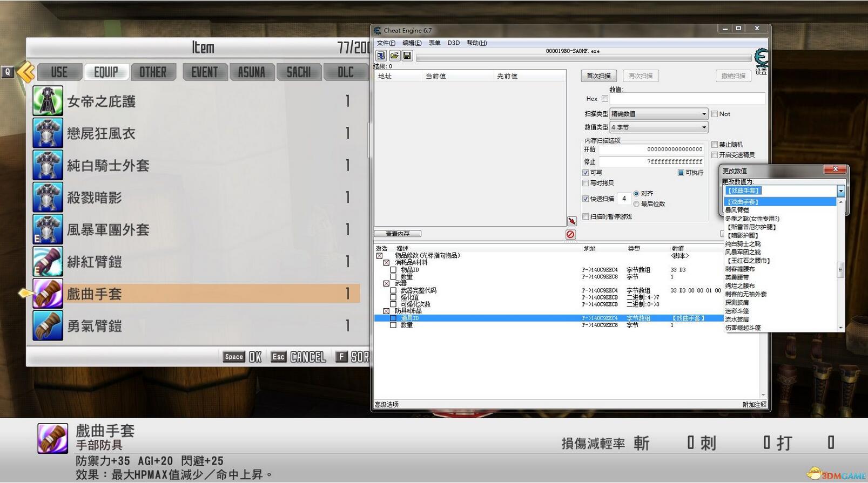Select the 殺戮暗影 armor icon
Image resolution: width=868 pixels, height=483 pixels.
[48, 197]
